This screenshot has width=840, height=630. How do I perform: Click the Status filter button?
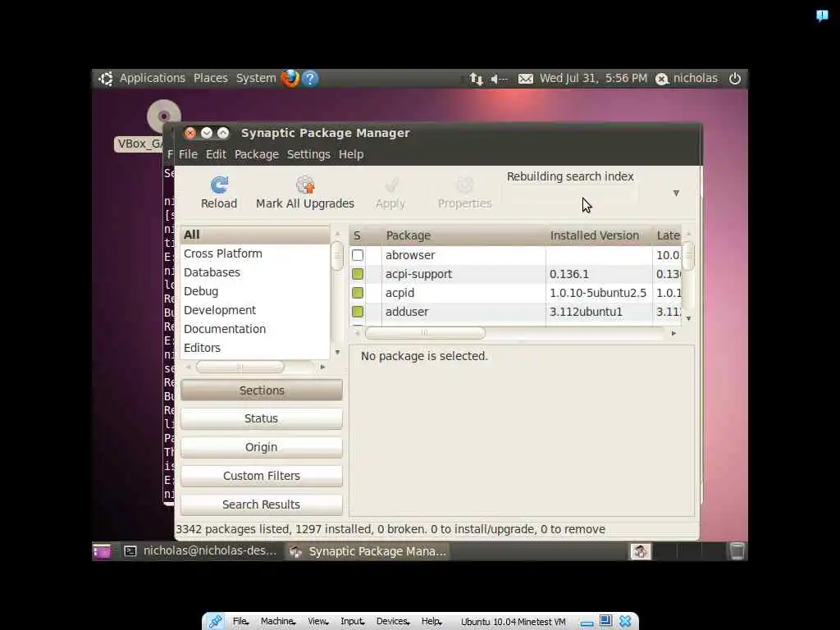[x=262, y=419]
